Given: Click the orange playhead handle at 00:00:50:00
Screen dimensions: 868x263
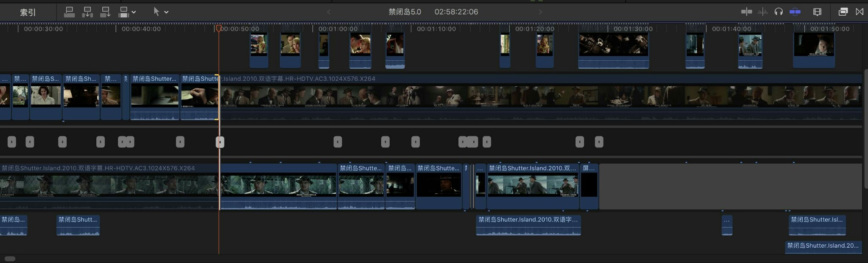Looking at the screenshot, I should click(219, 28).
